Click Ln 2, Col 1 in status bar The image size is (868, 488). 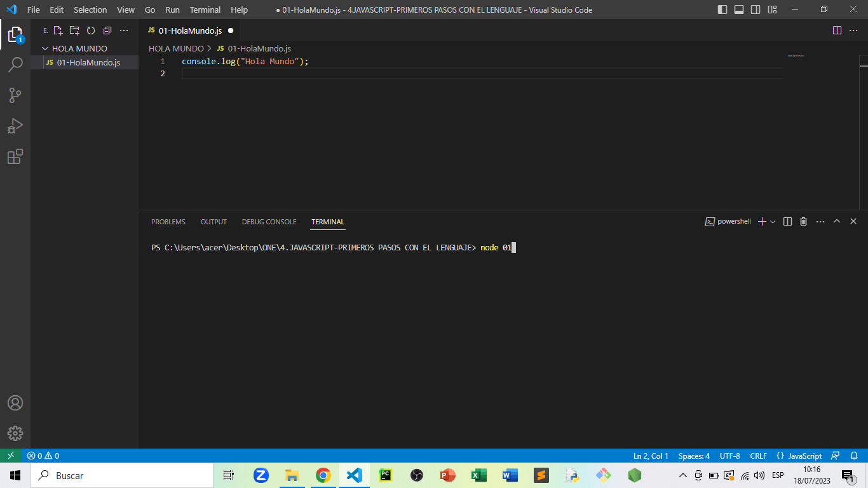651,456
